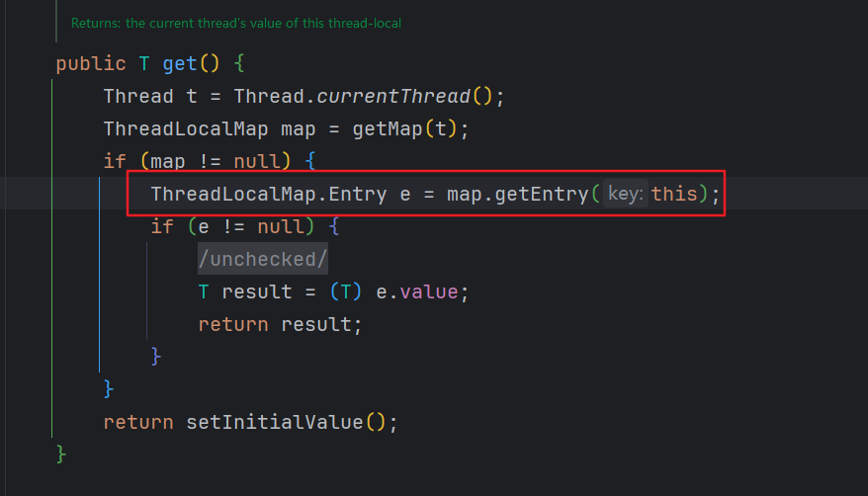Click the public keyword
868x496 pixels.
[x=91, y=64]
